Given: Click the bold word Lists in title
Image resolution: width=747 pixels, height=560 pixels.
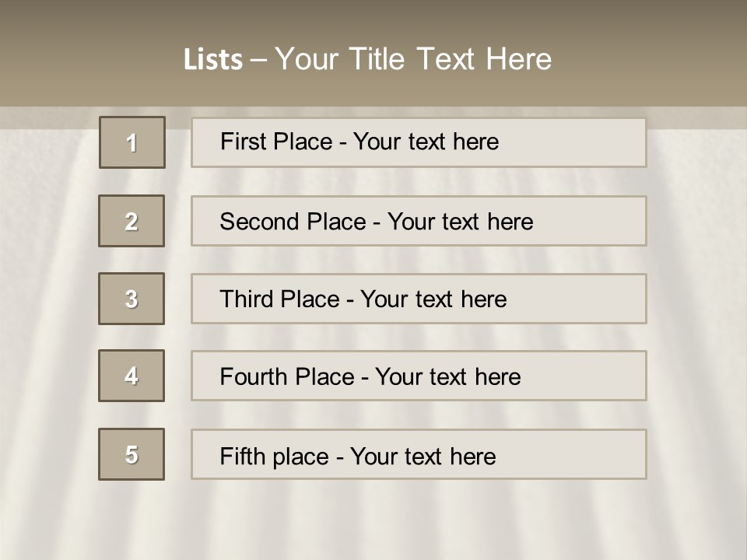Looking at the screenshot, I should point(213,60).
